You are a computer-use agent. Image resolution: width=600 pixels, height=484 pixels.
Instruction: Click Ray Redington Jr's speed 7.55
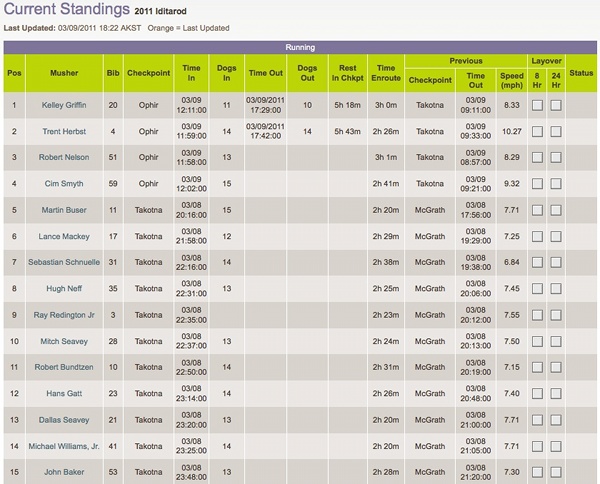512,315
